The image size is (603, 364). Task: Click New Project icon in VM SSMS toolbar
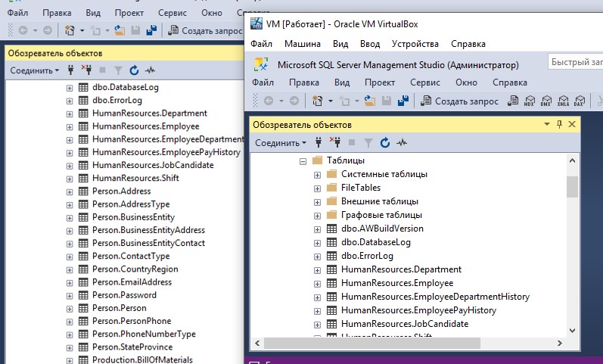(317, 101)
